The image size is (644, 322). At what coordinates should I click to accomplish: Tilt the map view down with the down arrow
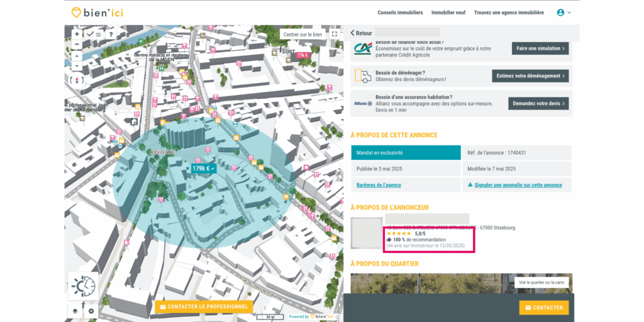(x=77, y=65)
